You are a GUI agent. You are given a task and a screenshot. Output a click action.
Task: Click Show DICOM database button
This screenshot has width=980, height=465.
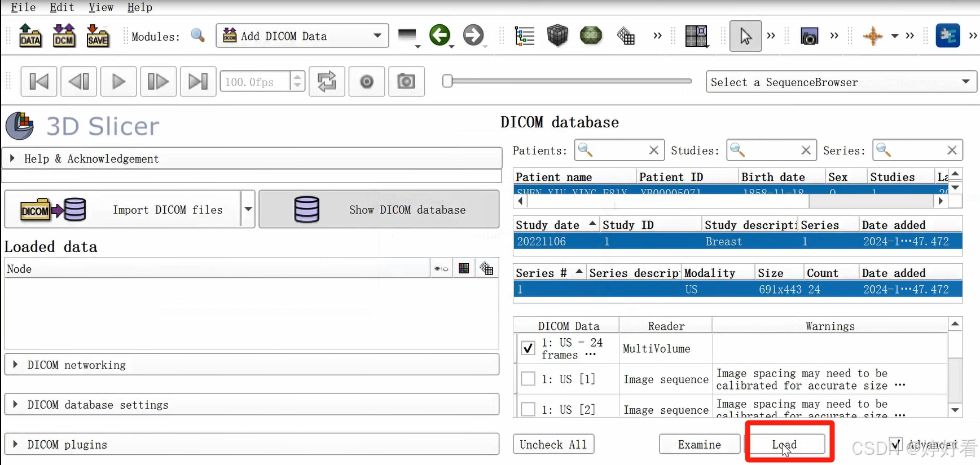click(x=379, y=209)
